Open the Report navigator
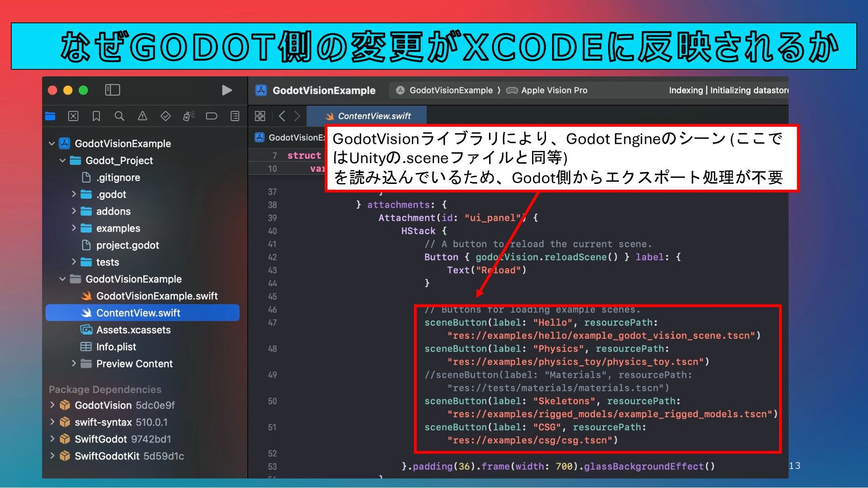Screen dimensions: 868x488 235,117
